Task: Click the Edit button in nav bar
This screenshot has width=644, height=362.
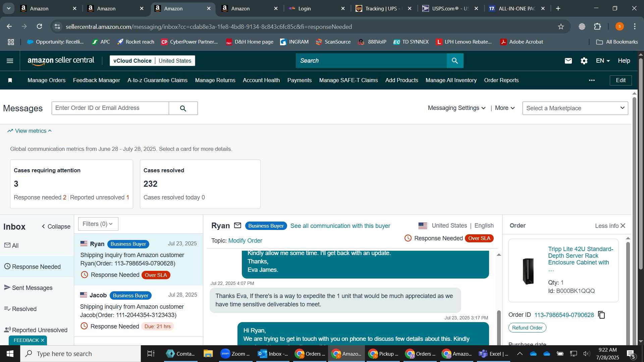Action: click(621, 80)
